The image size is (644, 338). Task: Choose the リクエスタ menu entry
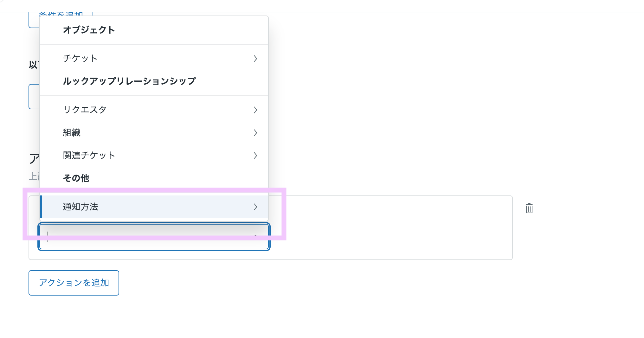tap(85, 110)
